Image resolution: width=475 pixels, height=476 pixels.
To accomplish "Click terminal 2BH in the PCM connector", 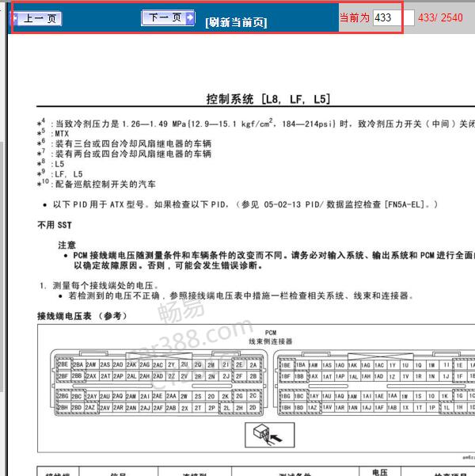I will pyautogui.click(x=63, y=407).
